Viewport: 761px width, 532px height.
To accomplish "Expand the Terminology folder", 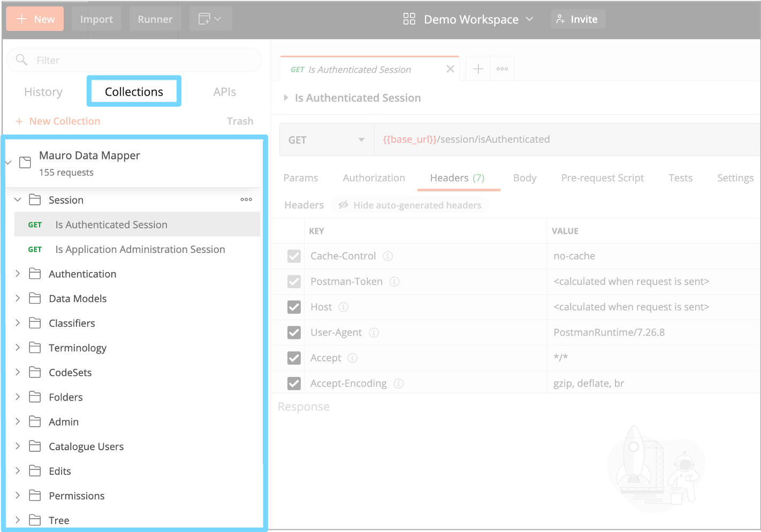I will click(18, 348).
